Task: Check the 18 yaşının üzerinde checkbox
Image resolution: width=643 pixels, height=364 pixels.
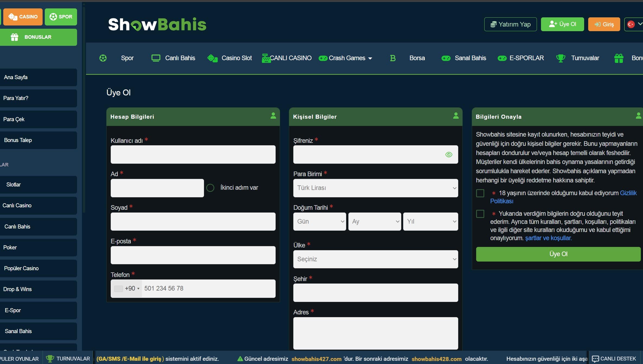Action: click(480, 193)
